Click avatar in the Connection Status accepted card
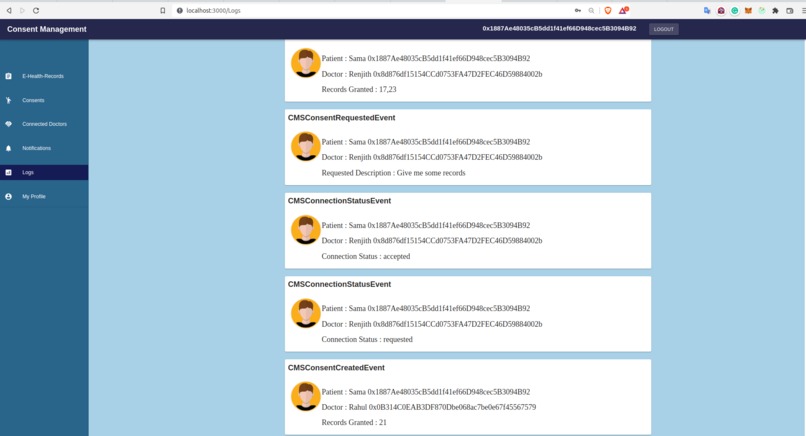The width and height of the screenshot is (806, 436). click(x=306, y=229)
